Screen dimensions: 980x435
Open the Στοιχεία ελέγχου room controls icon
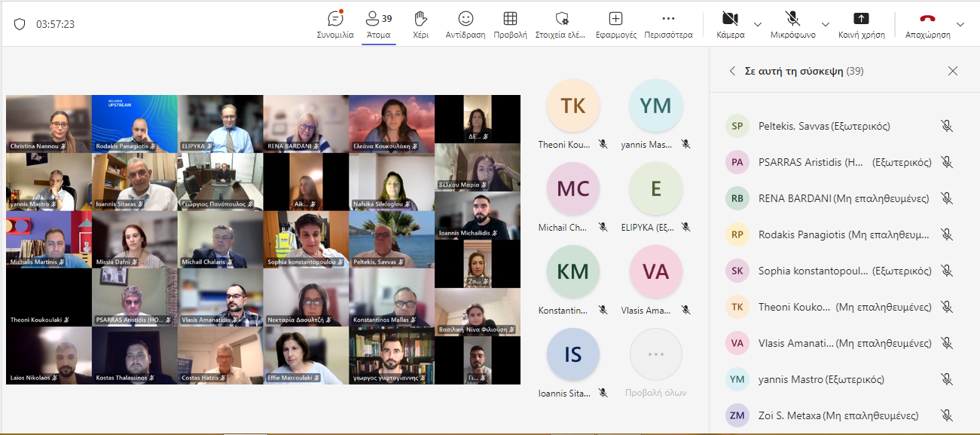561,19
